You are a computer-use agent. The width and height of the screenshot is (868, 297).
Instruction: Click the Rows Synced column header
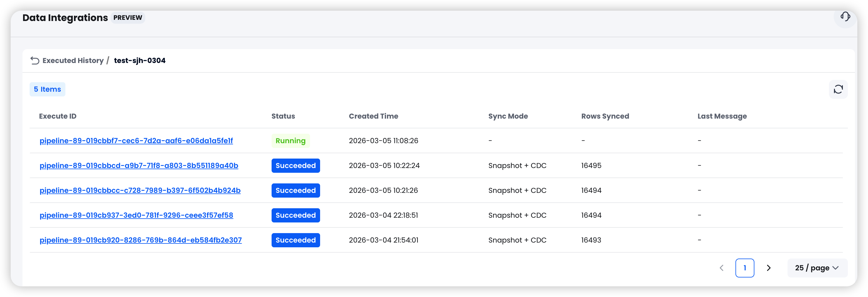605,116
